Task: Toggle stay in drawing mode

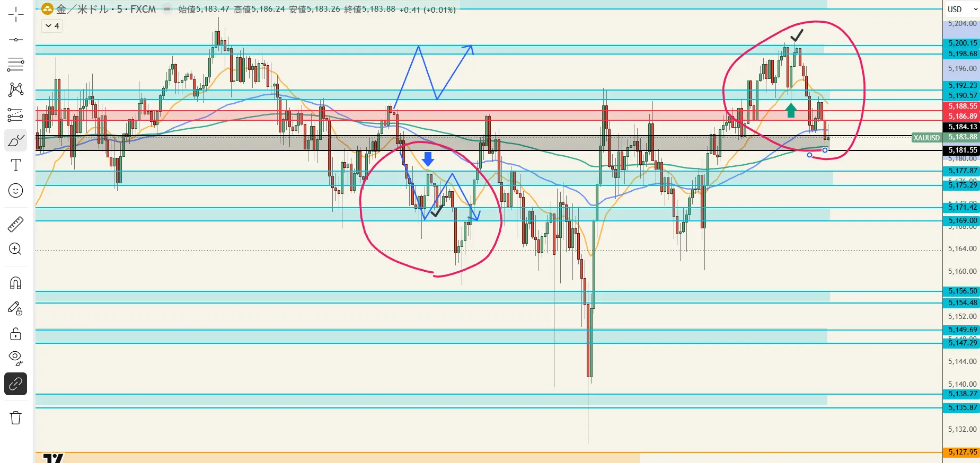Action: coord(16,308)
